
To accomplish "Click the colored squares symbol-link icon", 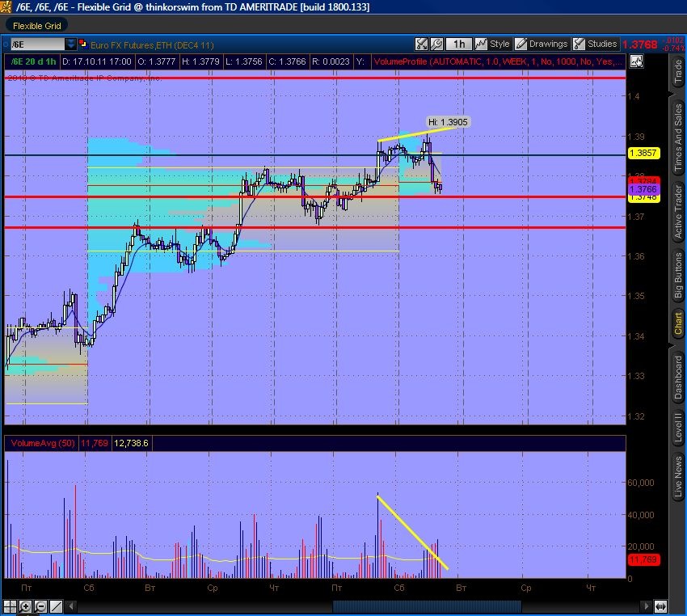I will [x=82, y=44].
